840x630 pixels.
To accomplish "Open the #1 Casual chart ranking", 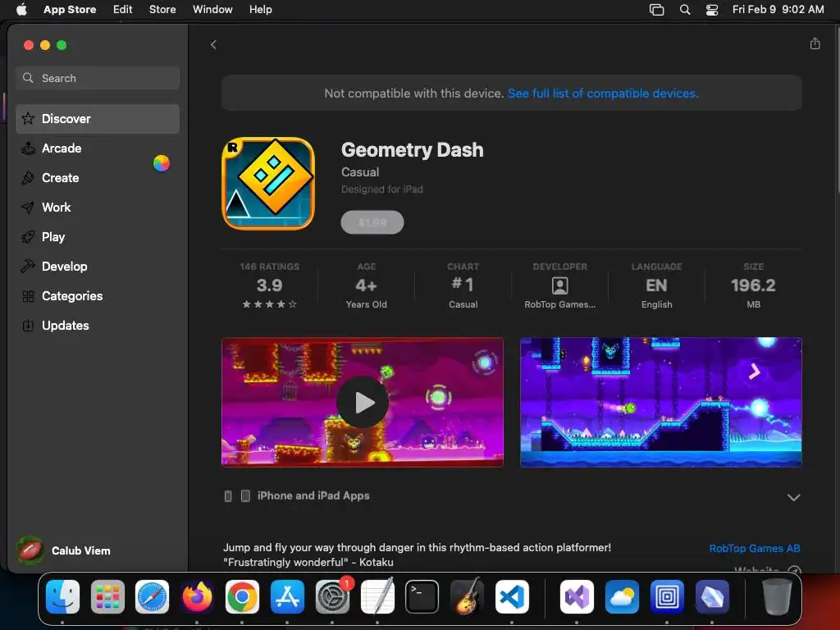I will (463, 285).
